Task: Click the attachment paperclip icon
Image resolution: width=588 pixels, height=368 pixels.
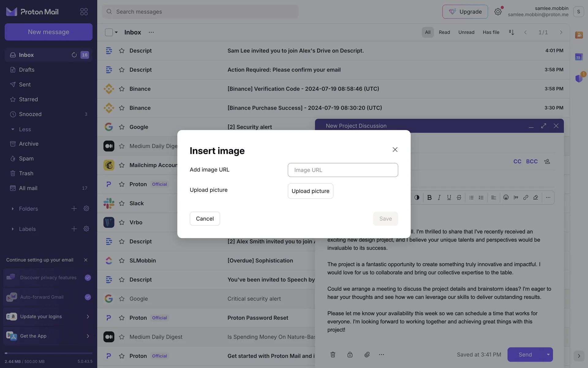Action: click(x=367, y=355)
